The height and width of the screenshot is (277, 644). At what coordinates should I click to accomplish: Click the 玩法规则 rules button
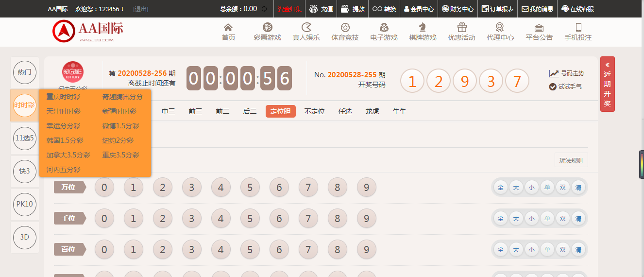pos(571,160)
